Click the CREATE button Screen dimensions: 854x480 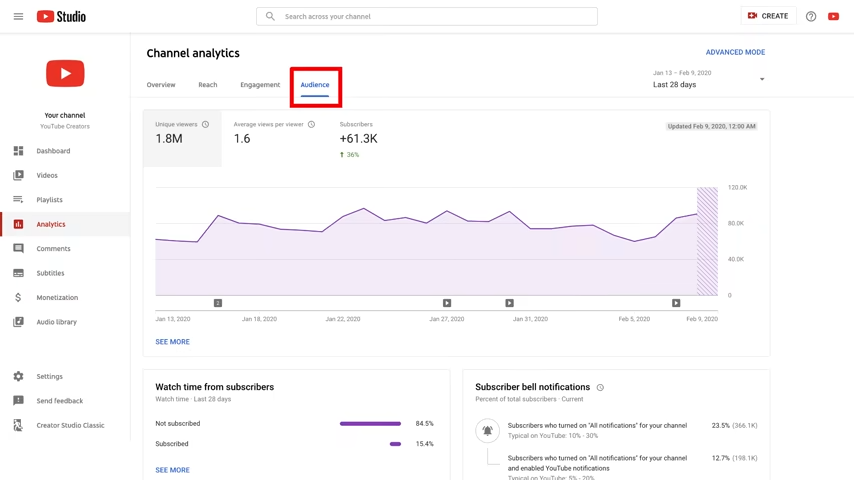768,16
